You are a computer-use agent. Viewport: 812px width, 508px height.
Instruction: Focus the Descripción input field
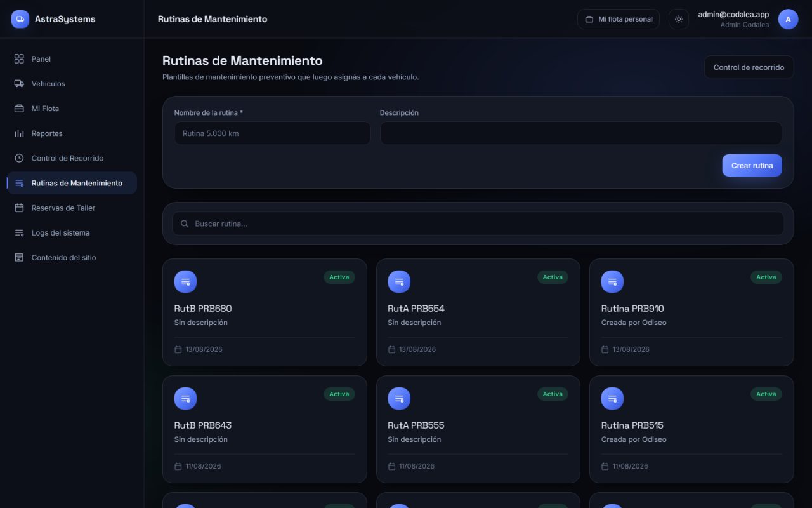[580, 133]
